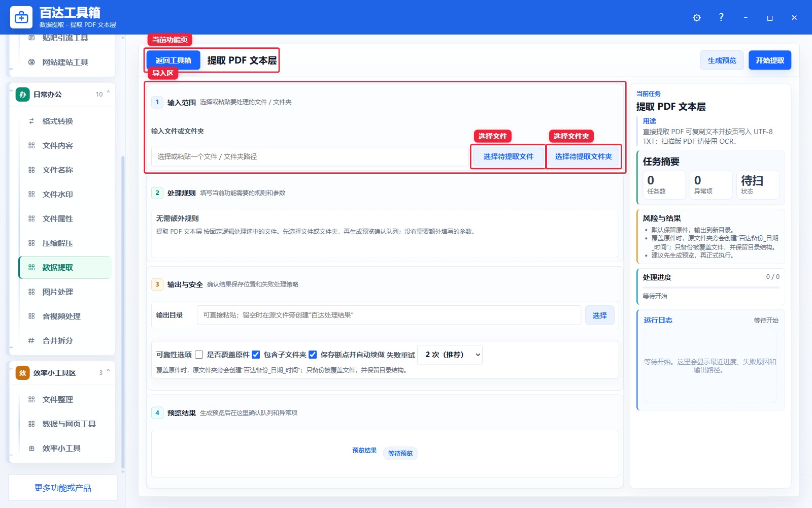Open the 文件整理 menu item
Viewport: 812px width, 508px height.
pos(65,399)
